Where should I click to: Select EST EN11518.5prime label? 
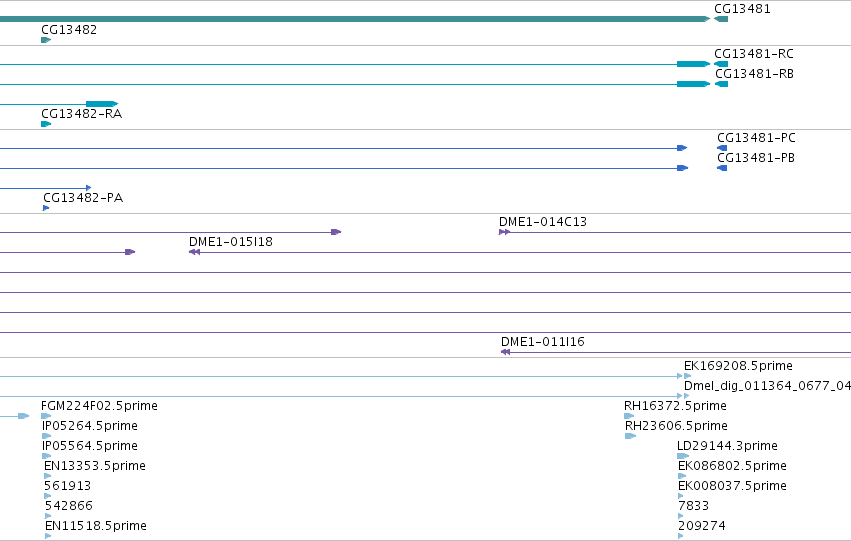point(96,526)
